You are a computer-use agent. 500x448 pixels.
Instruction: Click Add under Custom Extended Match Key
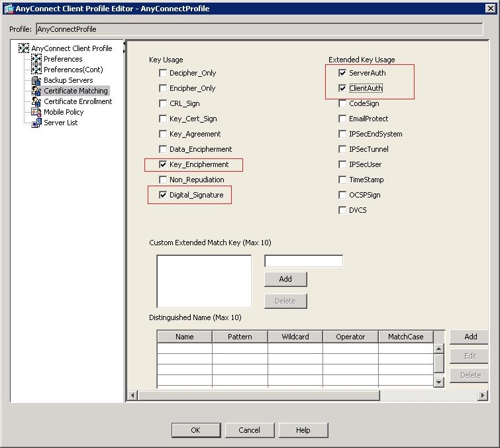coord(285,279)
